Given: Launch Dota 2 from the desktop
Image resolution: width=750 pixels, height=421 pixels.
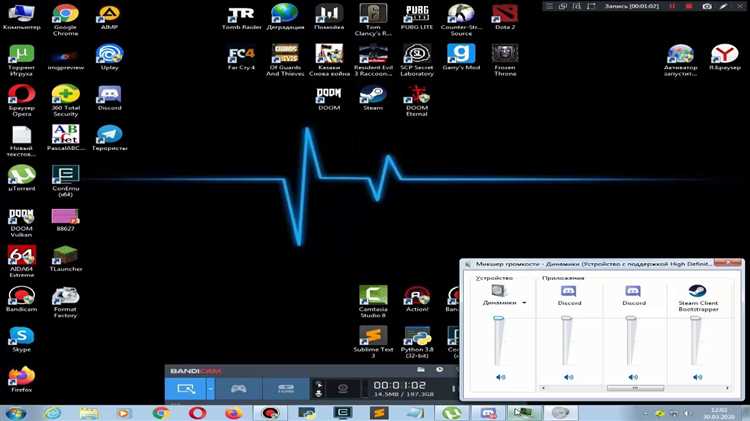Looking at the screenshot, I should (505, 17).
